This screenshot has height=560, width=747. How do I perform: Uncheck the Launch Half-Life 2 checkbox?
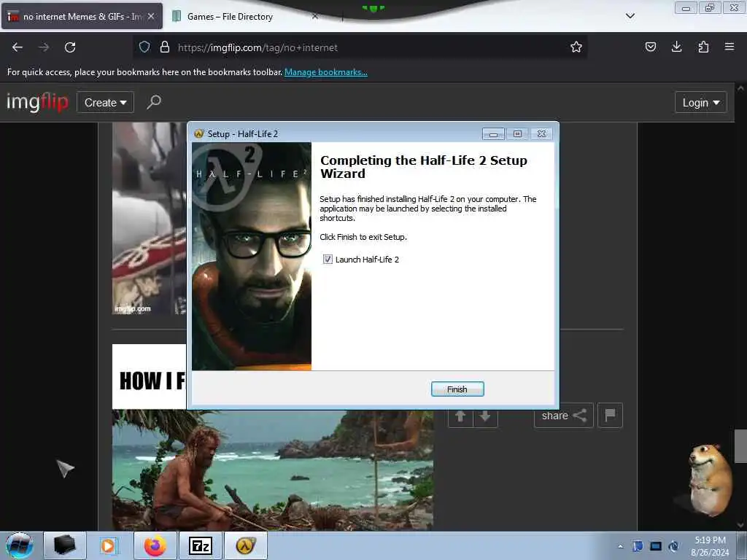[x=328, y=259]
